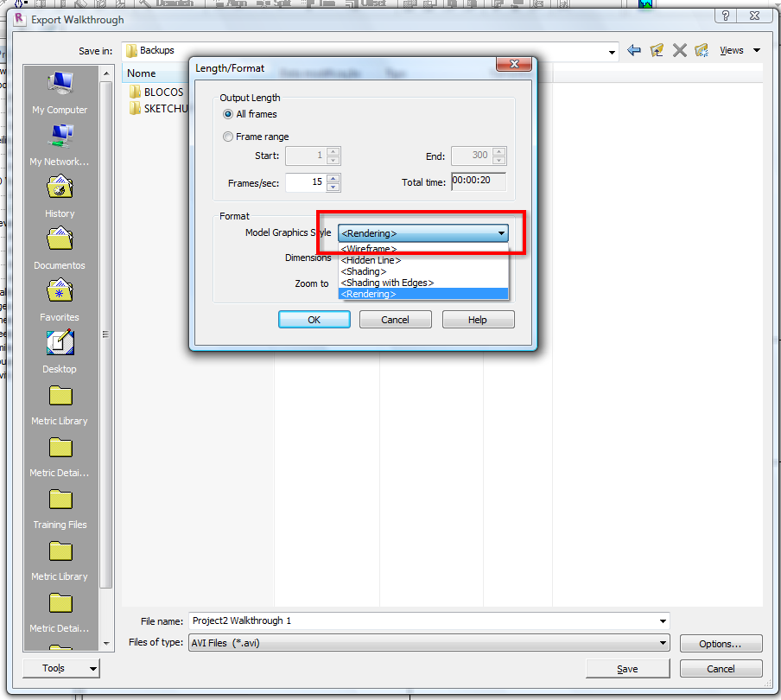Go back using blue arrow icon
This screenshot has width=781, height=700.
point(633,50)
